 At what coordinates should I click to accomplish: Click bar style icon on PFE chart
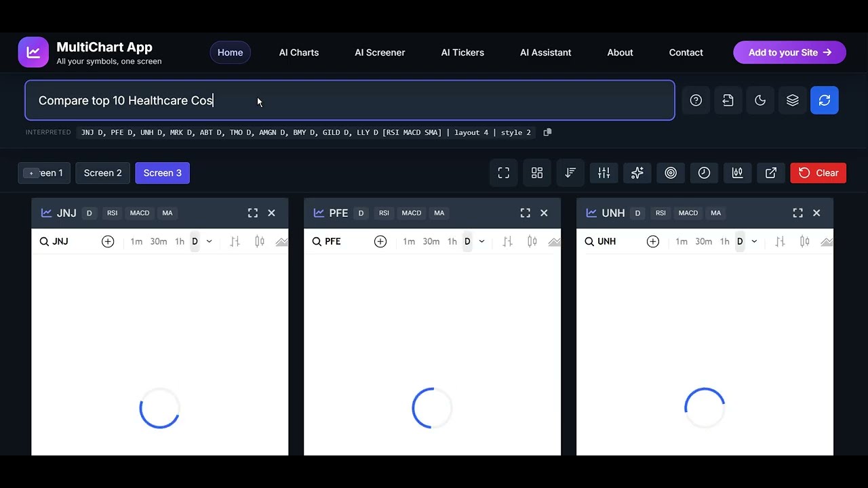click(507, 241)
